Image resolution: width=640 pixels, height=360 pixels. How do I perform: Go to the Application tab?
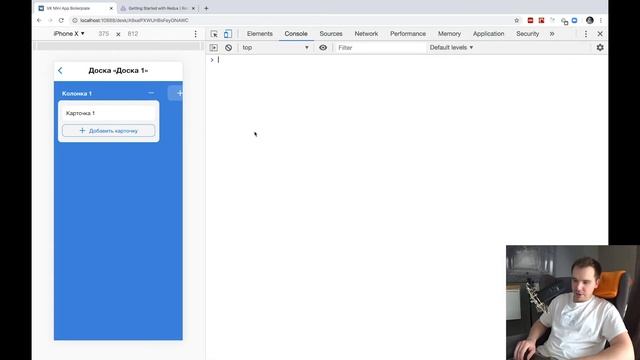489,34
